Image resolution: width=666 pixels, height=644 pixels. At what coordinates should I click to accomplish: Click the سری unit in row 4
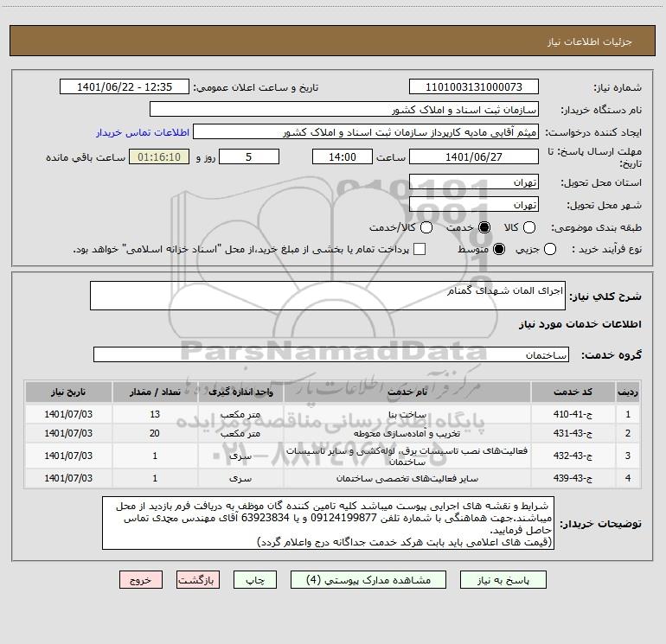coord(240,479)
